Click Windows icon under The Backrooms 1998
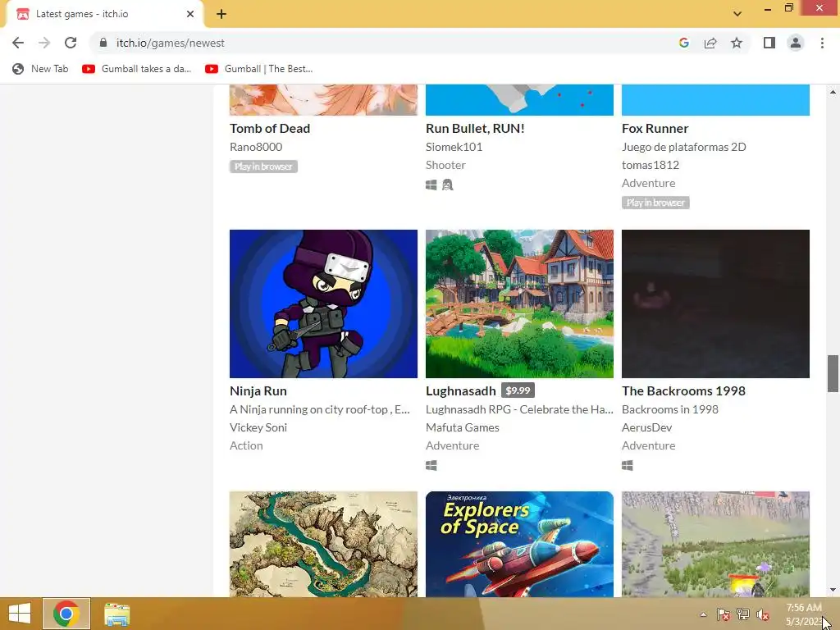 click(x=628, y=466)
